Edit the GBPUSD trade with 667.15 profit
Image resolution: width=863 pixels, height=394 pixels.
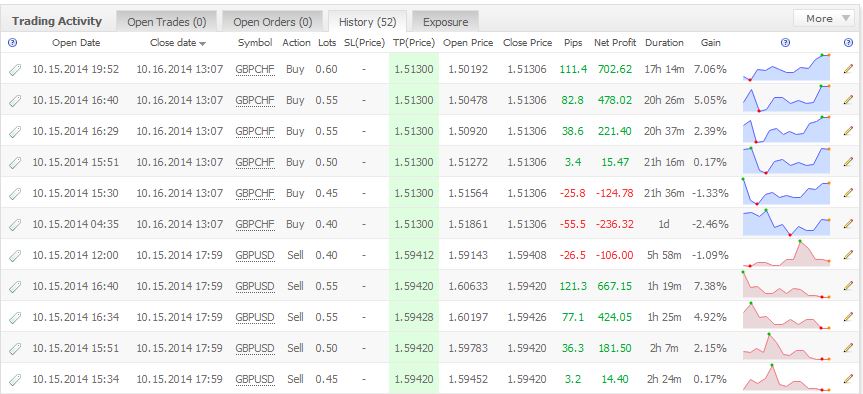pyautogui.click(x=848, y=286)
